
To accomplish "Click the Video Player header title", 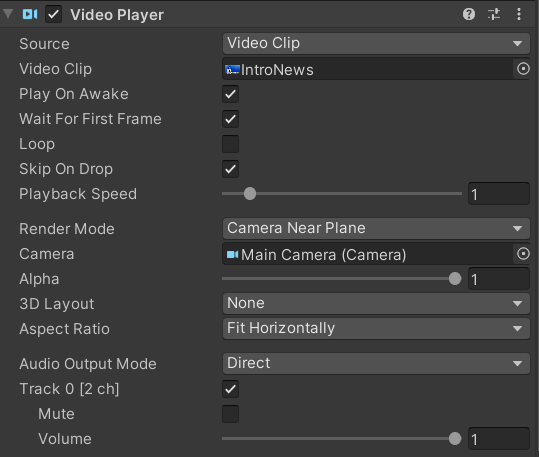I will click(x=117, y=15).
